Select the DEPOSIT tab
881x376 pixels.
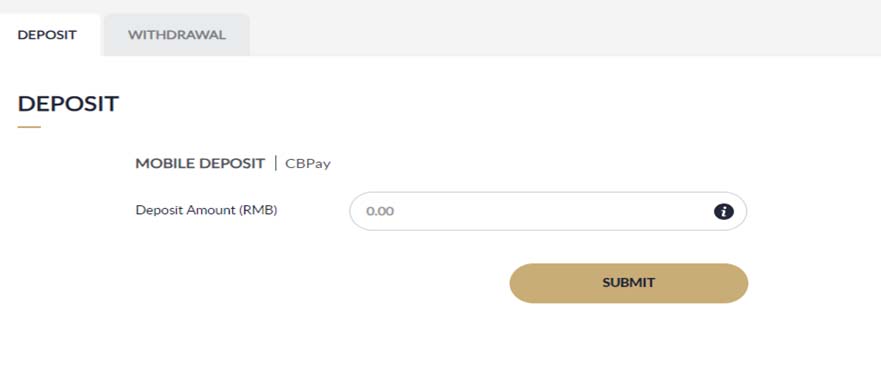[47, 35]
